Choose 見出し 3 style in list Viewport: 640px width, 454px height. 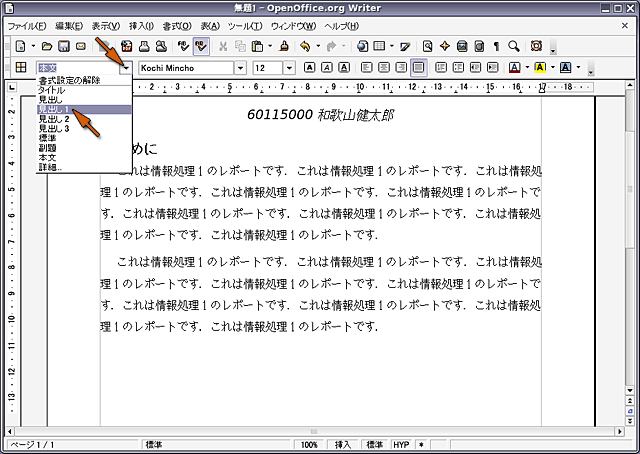pos(84,129)
